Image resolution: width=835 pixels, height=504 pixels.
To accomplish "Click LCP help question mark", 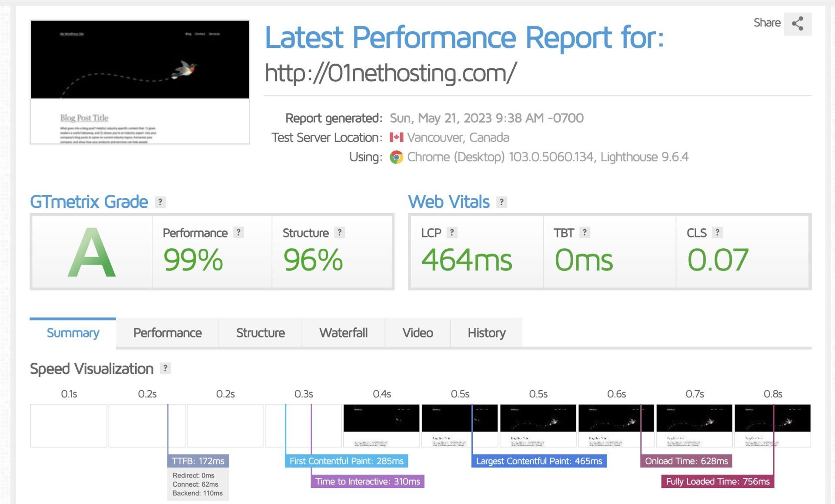I will coord(452,232).
